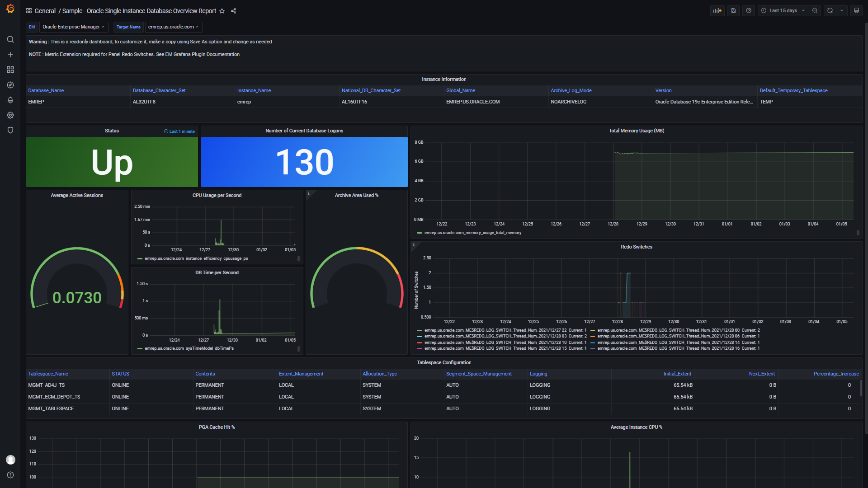Expand the Oracle Enterprise Manager EM dropdown
This screenshot has width=868, height=488.
[73, 27]
